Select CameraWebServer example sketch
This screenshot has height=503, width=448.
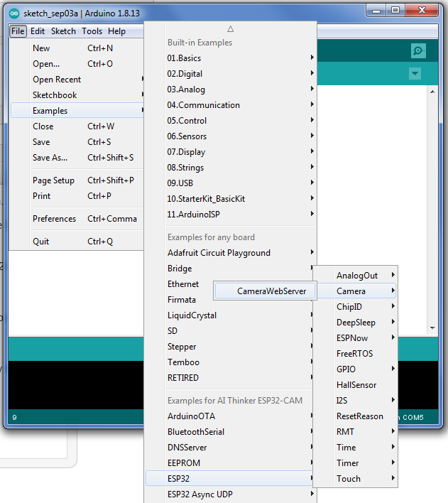[x=265, y=291]
